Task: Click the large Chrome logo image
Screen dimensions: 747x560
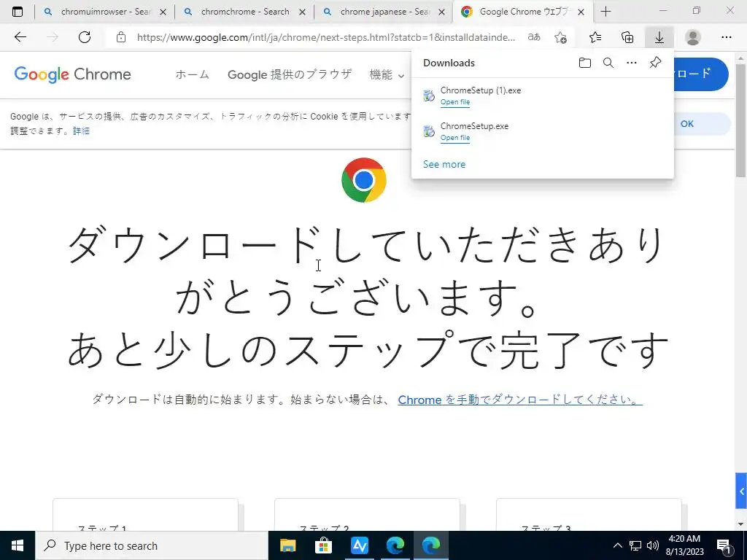Action: (x=363, y=180)
